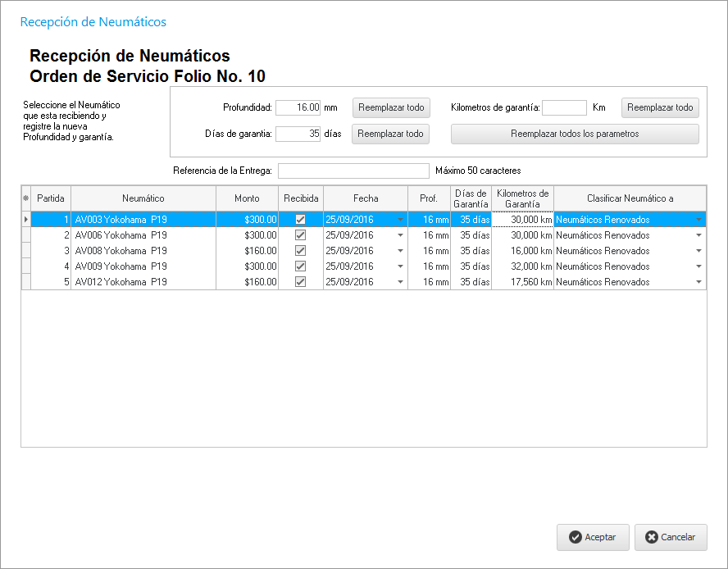The width and height of the screenshot is (728, 569).
Task: Click the X icon on Cancelar button
Action: 652,537
